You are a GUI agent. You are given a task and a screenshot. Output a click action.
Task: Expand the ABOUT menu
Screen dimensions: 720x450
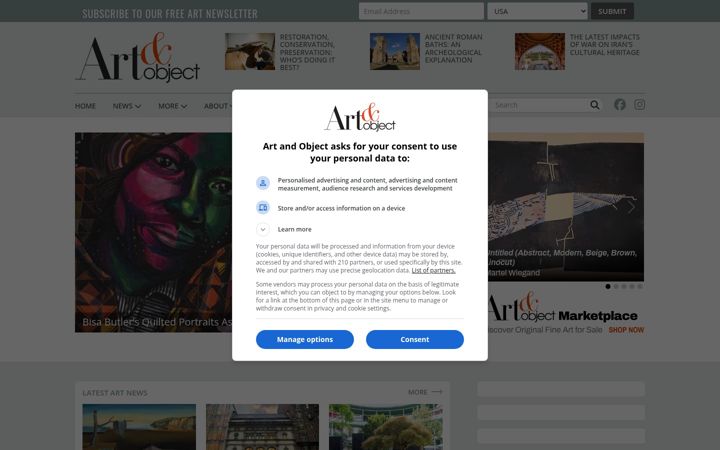pyautogui.click(x=218, y=106)
